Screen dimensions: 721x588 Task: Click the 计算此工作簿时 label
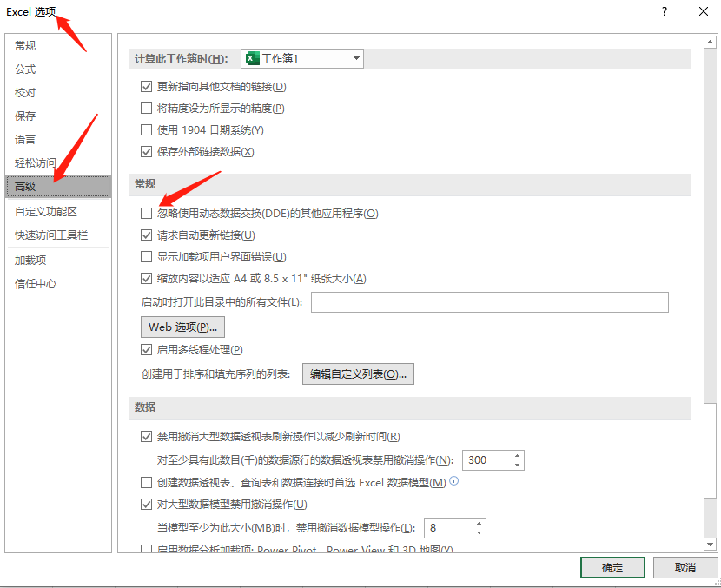(x=182, y=59)
